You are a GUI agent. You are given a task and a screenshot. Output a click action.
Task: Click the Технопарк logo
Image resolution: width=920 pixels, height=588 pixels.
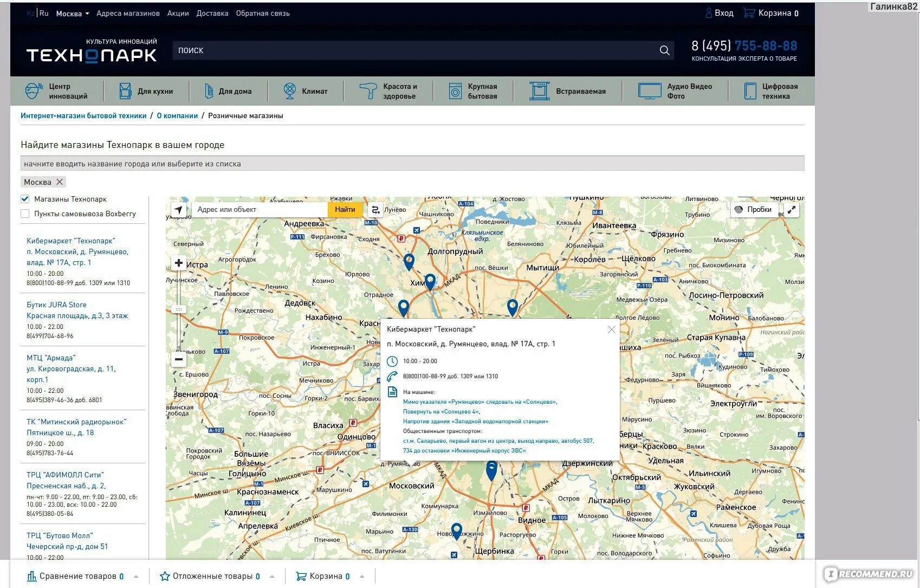(x=92, y=51)
